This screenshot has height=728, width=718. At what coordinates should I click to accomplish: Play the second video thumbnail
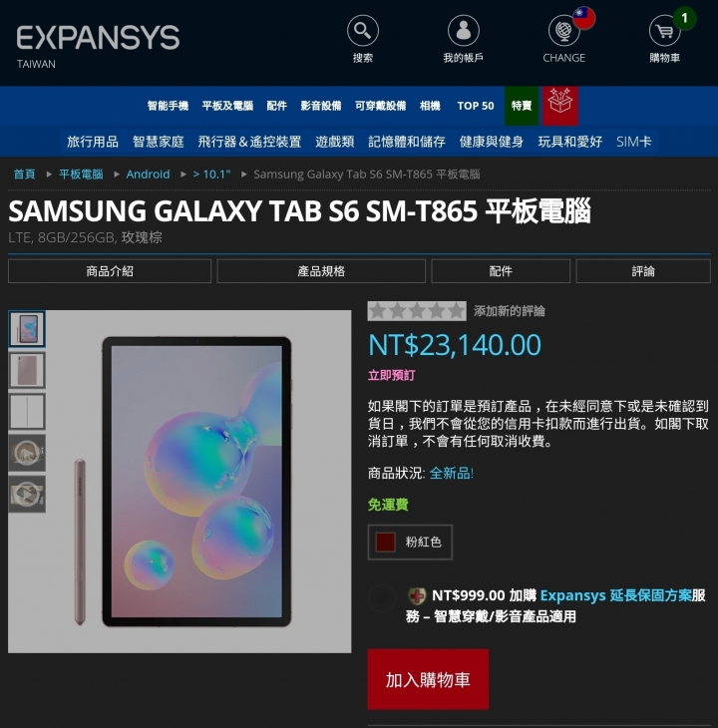tap(27, 494)
